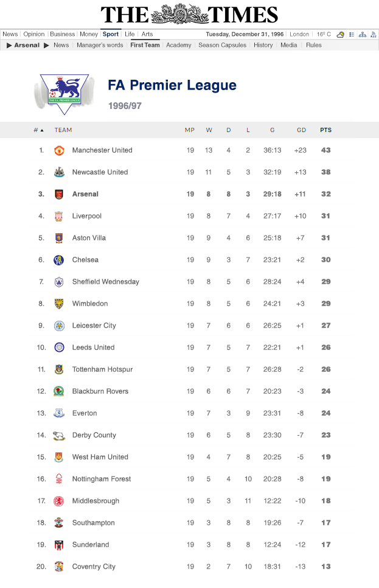Viewport: 379px width, 588px height.
Task: Open the Tottenham Hotspur team link
Action: tap(102, 369)
